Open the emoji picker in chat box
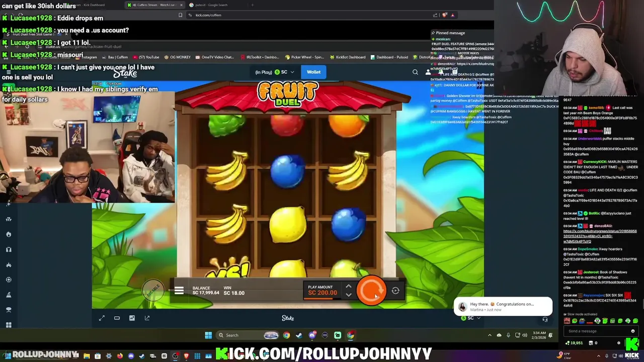The image size is (644, 362). tap(633, 331)
